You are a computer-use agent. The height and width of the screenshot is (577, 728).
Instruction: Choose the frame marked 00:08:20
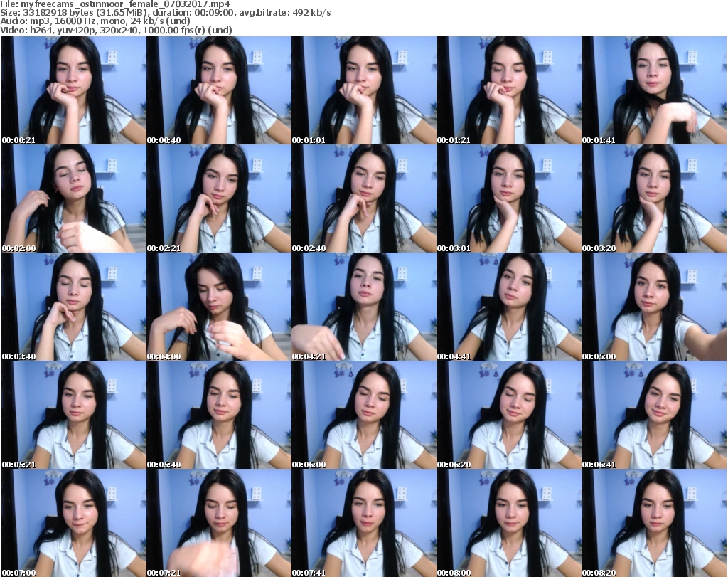click(x=654, y=523)
